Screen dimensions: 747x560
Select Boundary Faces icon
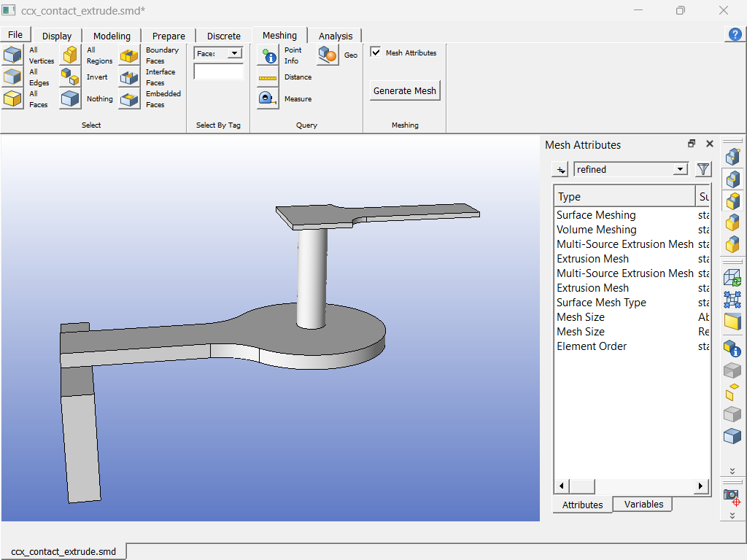pos(129,55)
